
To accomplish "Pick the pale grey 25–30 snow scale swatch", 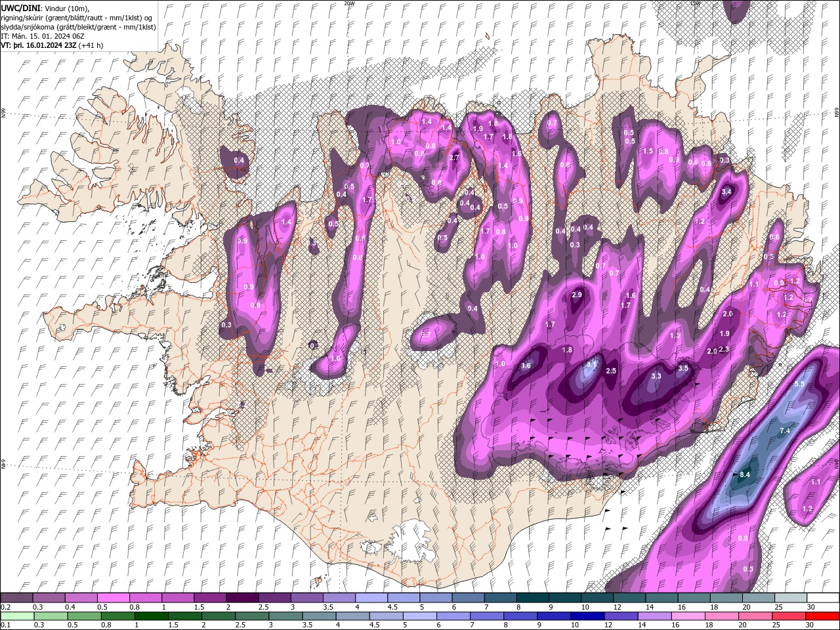I will point(790,598).
